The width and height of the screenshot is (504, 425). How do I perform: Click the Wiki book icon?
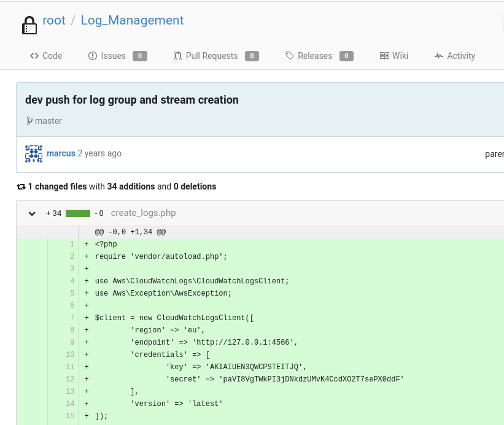384,56
